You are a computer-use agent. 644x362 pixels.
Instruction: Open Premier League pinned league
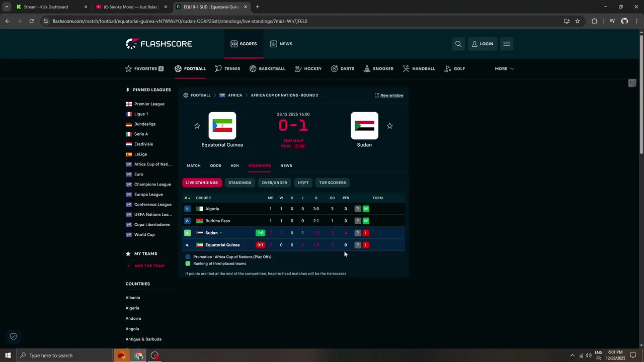[x=149, y=104]
